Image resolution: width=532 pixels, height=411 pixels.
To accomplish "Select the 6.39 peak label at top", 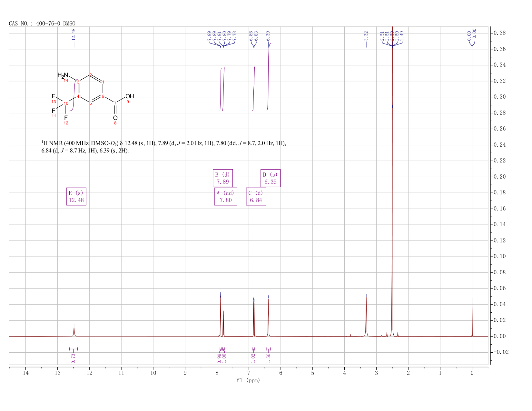I will coord(268,36).
